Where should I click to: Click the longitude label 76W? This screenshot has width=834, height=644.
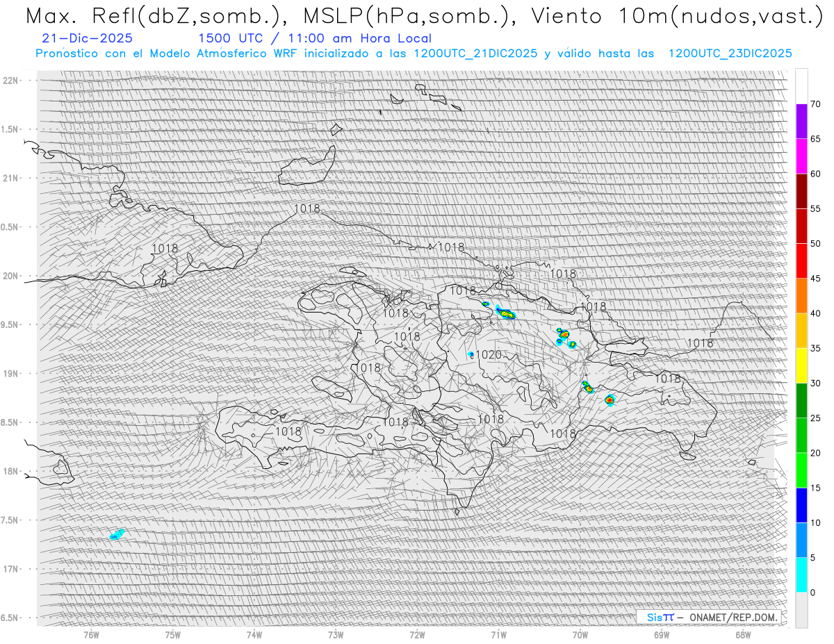(91, 635)
